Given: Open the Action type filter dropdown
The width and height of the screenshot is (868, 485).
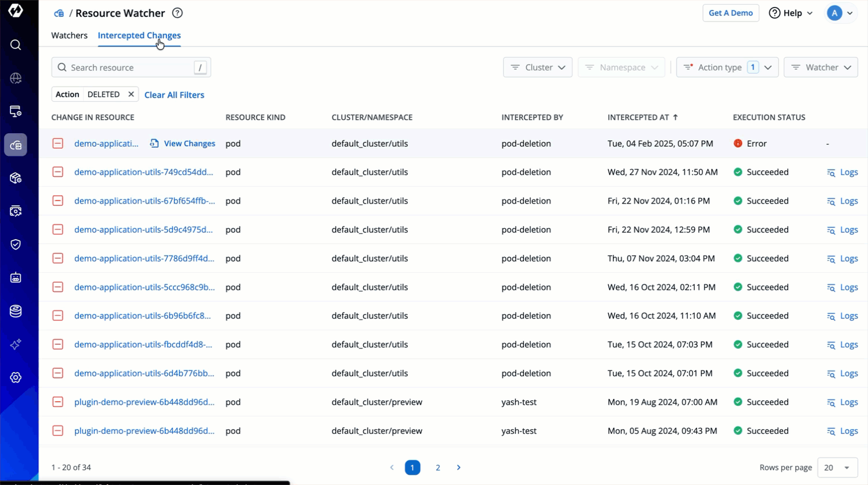Looking at the screenshot, I should [727, 67].
